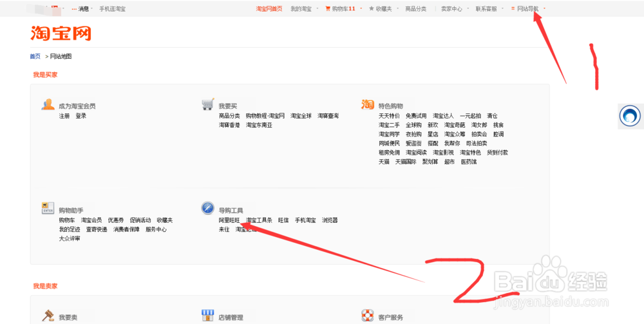
Task: Open the 淘宝东南亚 link
Action: (x=259, y=125)
